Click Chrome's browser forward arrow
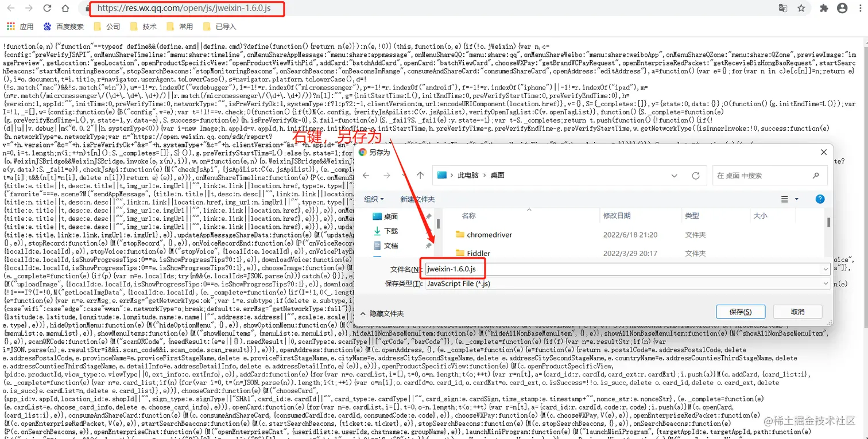The image size is (868, 439). tap(29, 9)
